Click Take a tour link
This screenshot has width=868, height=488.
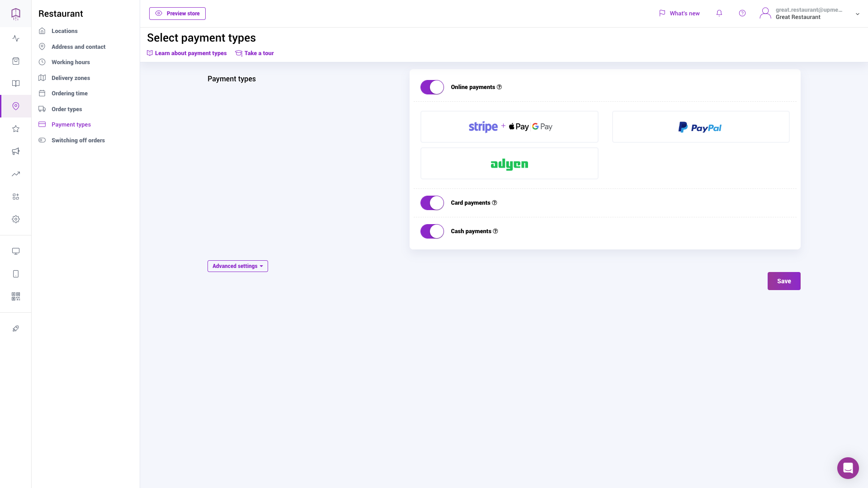click(255, 53)
